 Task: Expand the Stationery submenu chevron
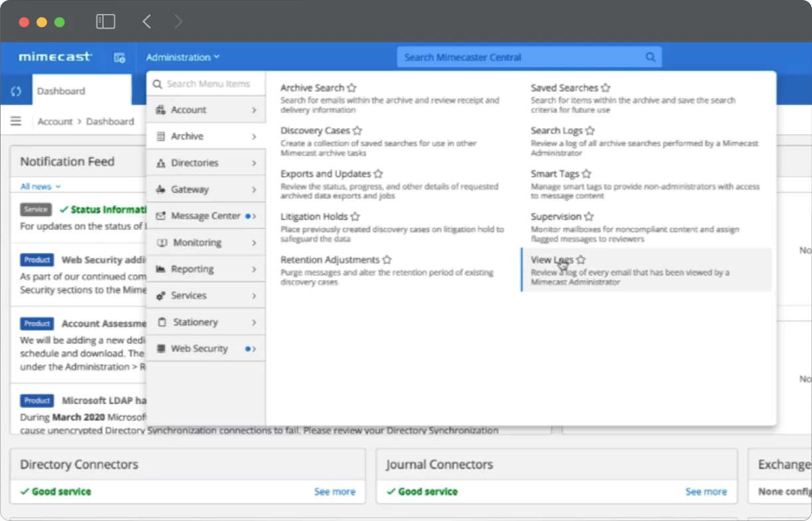(x=254, y=322)
